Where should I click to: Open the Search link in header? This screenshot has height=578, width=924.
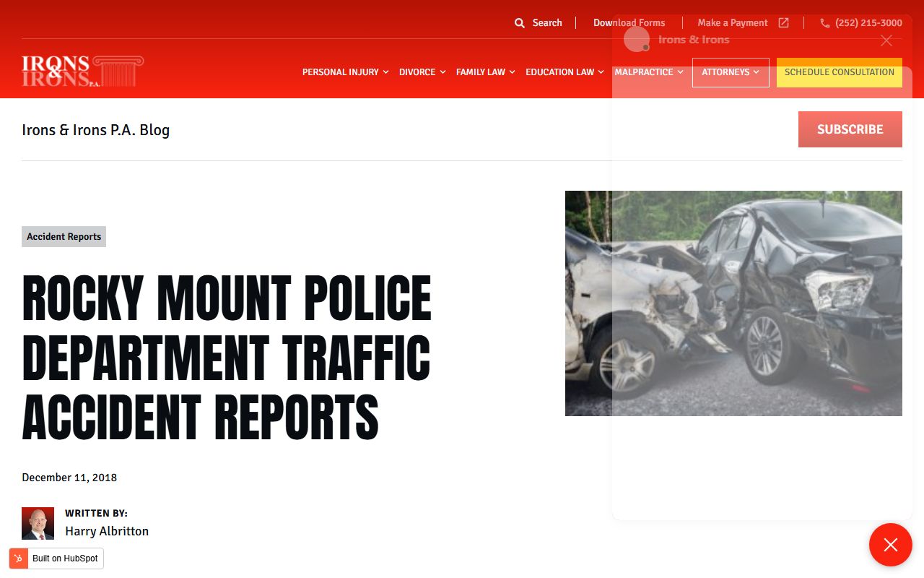pos(546,23)
